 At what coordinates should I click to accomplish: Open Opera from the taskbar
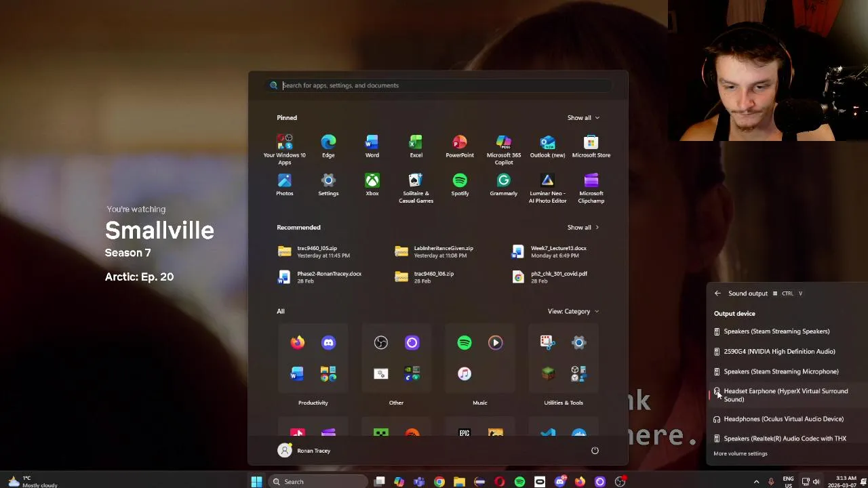pos(499,482)
